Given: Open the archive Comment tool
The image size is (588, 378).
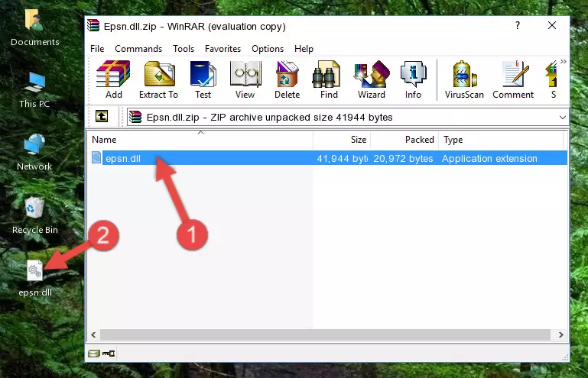Looking at the screenshot, I should click(x=513, y=79).
